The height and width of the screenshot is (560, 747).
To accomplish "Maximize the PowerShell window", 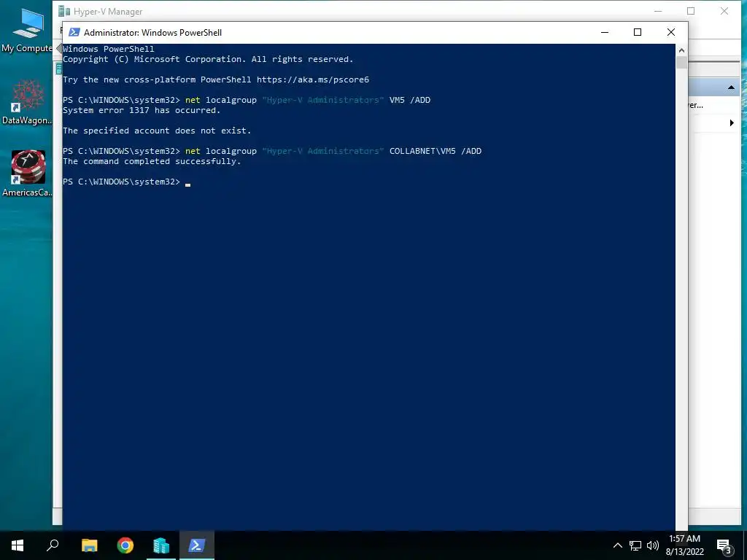I will point(638,32).
